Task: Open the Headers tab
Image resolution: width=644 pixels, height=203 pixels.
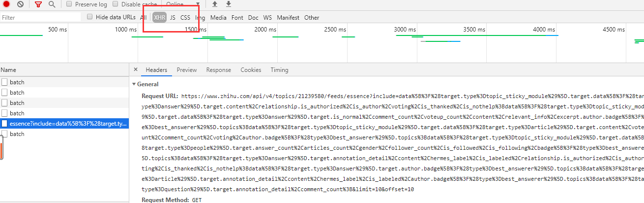Action: pos(156,70)
